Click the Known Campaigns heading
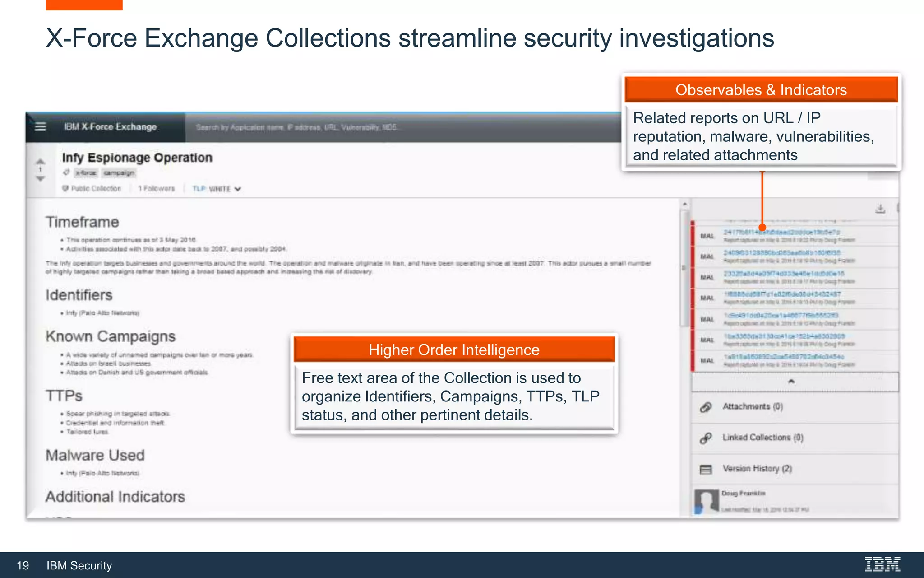The width and height of the screenshot is (924, 578). pyautogui.click(x=111, y=336)
